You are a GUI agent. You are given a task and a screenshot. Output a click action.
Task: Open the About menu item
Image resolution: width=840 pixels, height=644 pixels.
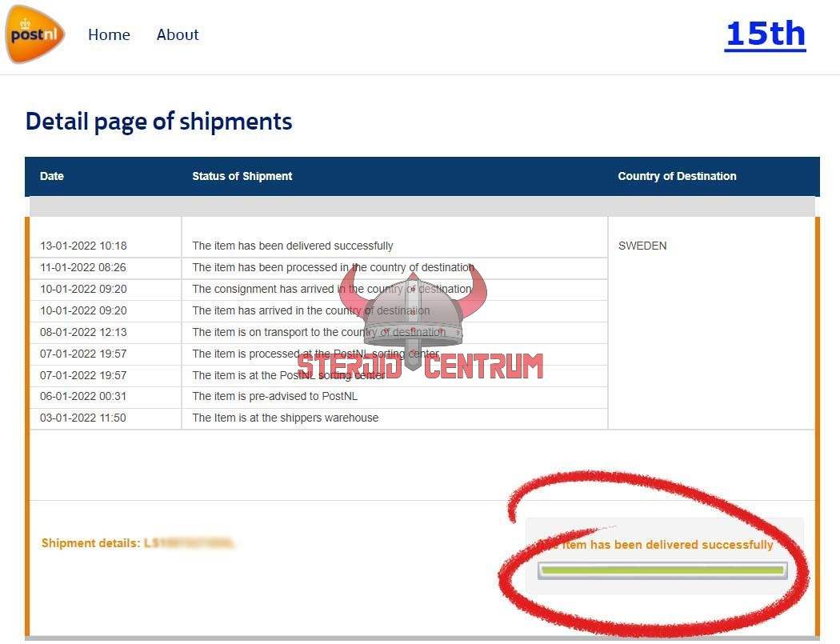(178, 35)
